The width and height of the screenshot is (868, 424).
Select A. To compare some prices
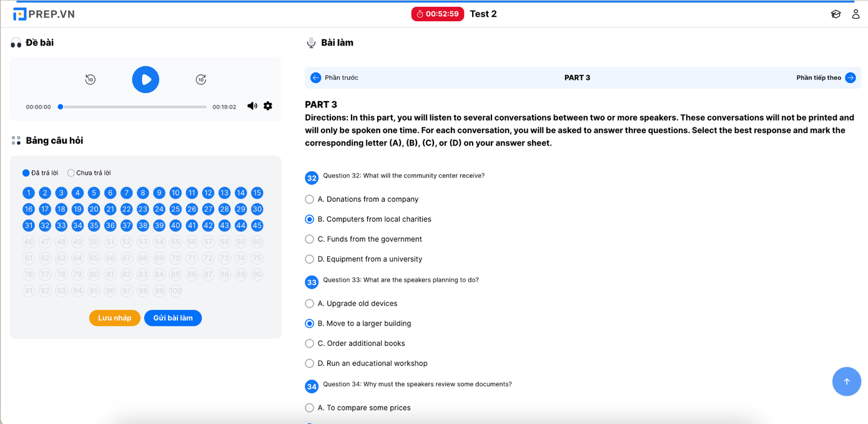point(310,408)
